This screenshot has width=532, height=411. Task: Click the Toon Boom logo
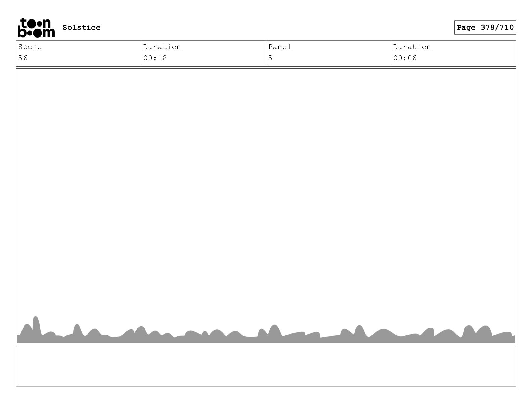click(36, 27)
